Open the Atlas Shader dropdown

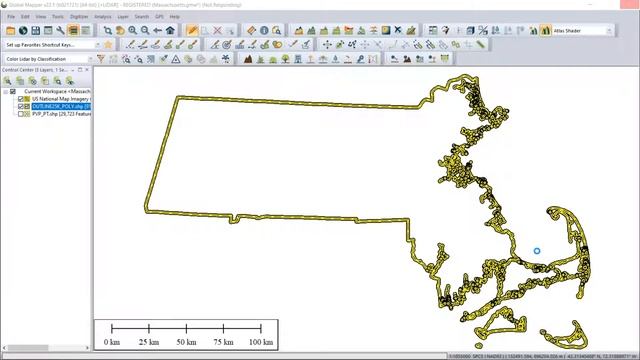point(609,31)
